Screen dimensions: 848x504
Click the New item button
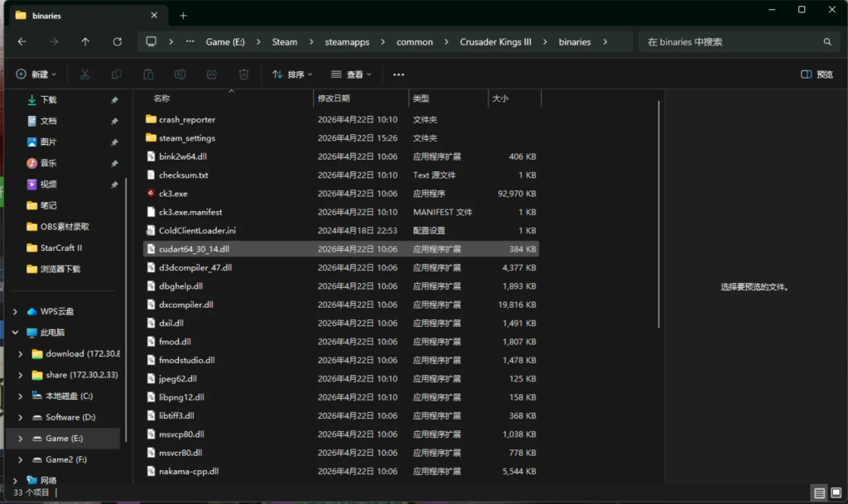pos(36,74)
